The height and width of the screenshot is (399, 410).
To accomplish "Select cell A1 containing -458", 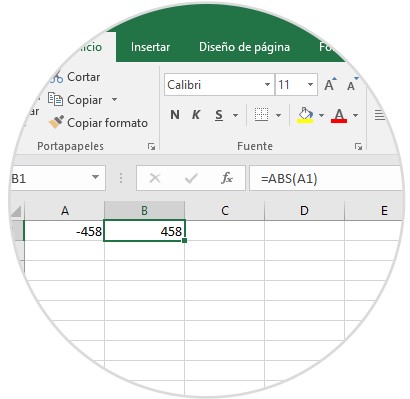I will (x=64, y=231).
